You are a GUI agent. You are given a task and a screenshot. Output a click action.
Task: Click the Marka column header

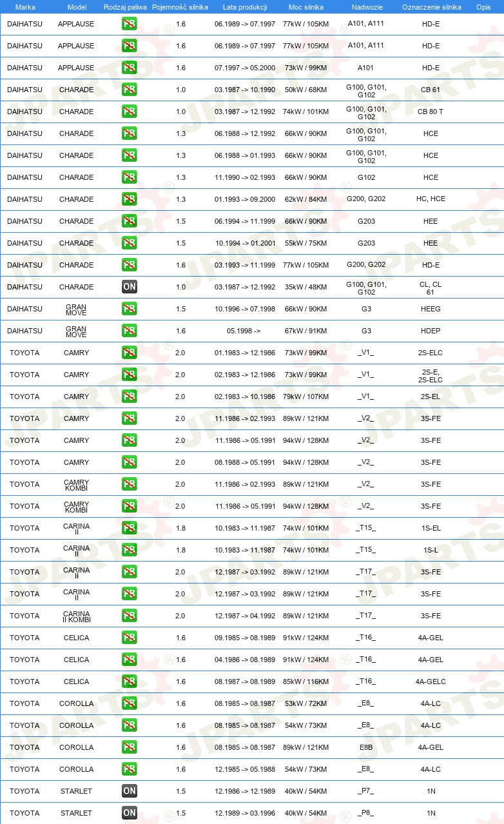pyautogui.click(x=25, y=7)
